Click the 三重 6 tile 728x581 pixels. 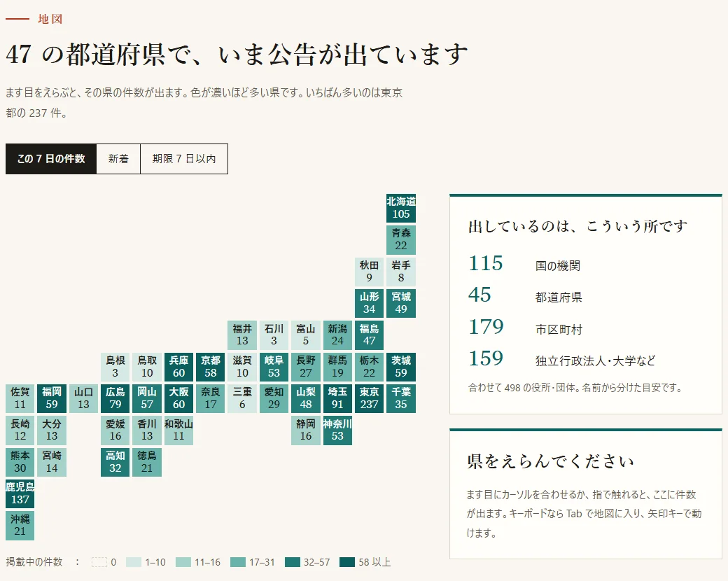(x=242, y=398)
